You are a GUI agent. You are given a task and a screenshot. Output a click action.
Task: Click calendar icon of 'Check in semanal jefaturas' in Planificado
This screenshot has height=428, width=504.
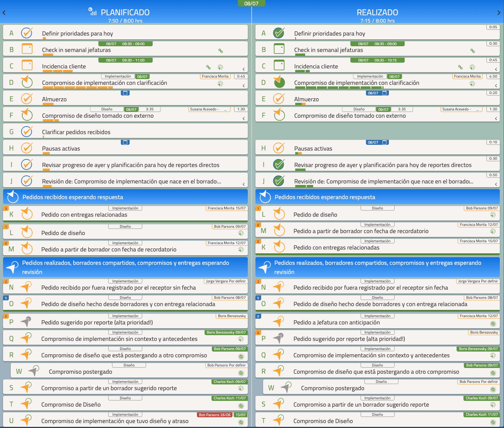pyautogui.click(x=27, y=49)
